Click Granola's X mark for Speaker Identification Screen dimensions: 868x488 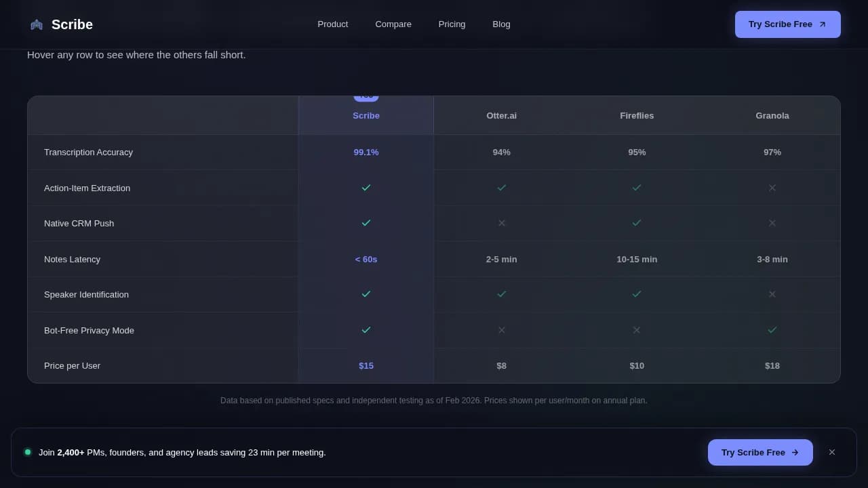pos(772,294)
